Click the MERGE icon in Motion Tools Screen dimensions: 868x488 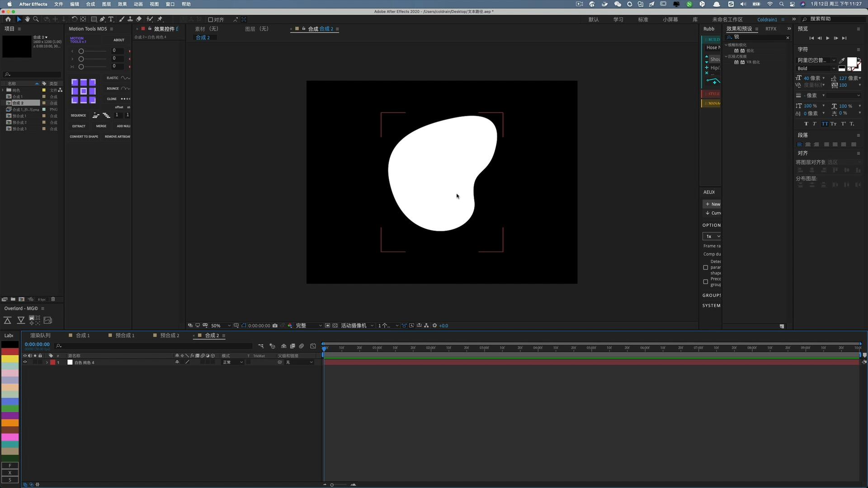[101, 126]
